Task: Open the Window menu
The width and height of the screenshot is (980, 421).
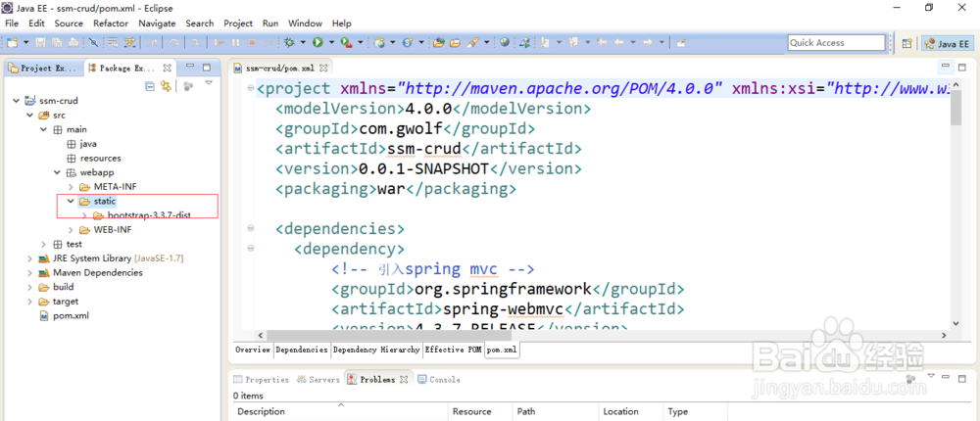Action: click(x=305, y=23)
